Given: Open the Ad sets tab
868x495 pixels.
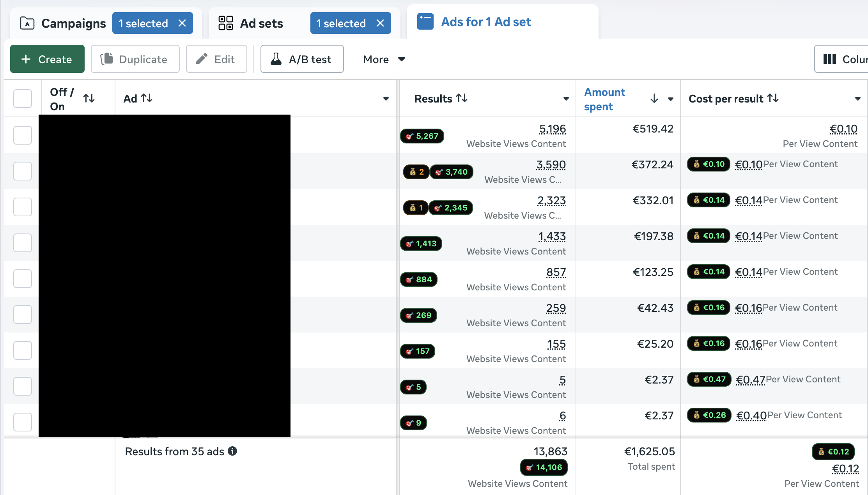Looking at the screenshot, I should 261,23.
